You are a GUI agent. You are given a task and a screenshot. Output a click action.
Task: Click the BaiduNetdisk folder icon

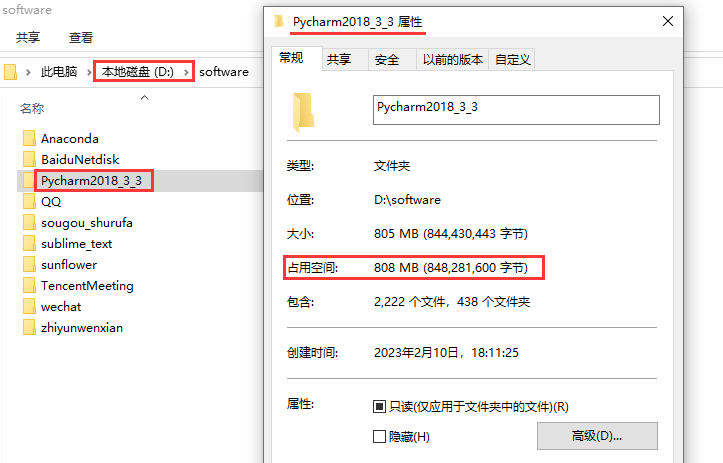point(29,160)
